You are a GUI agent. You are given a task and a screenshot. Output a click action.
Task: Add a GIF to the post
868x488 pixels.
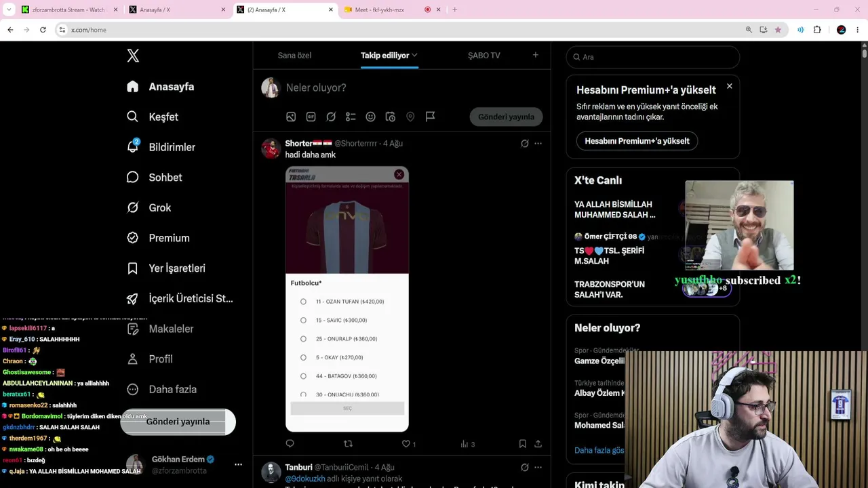(311, 117)
